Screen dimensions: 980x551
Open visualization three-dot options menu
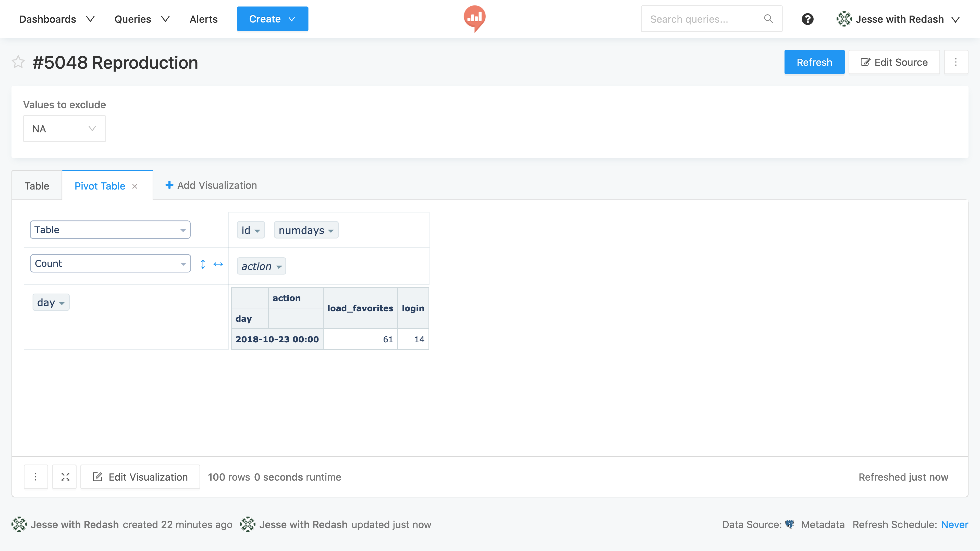(x=36, y=477)
